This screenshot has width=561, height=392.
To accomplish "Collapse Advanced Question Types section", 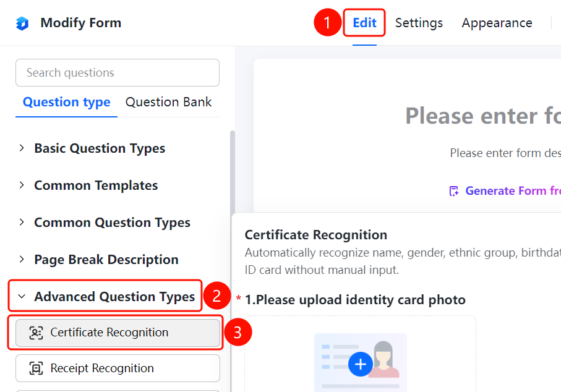I will pos(22,297).
